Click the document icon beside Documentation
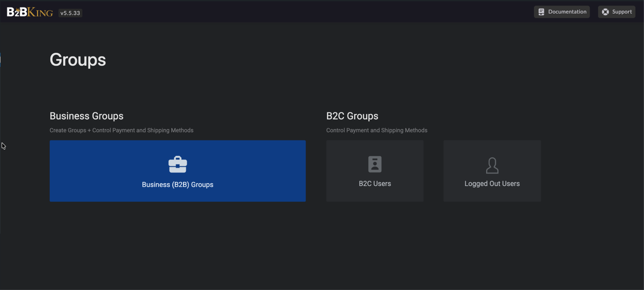Screen dimensions: 644x290 pyautogui.click(x=541, y=12)
